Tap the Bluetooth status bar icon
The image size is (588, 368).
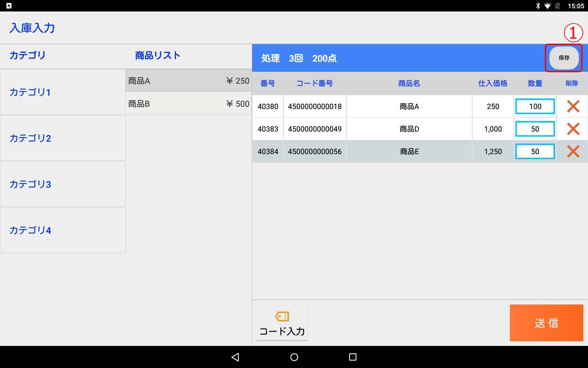[537, 6]
